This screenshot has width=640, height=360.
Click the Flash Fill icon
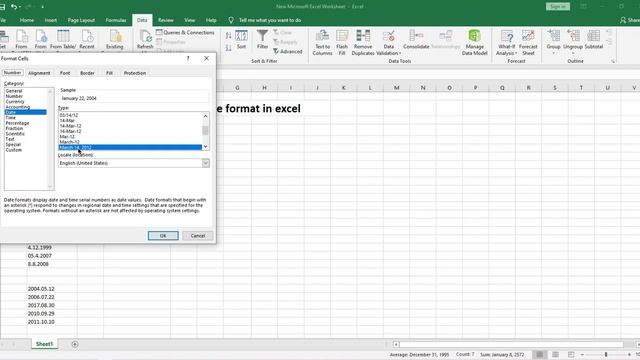pos(342,42)
